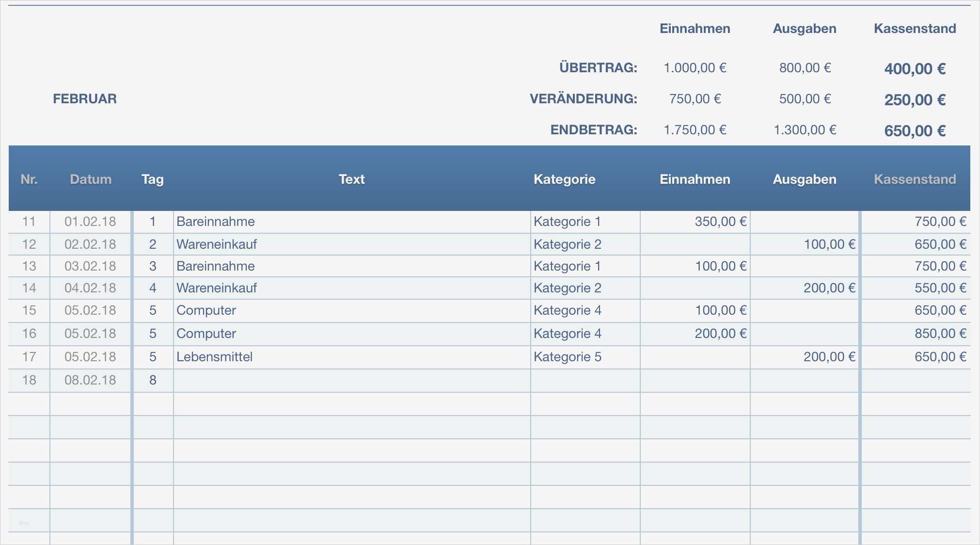
Task: Select the Wareneinkauf cell in row 12
Action: 217,244
